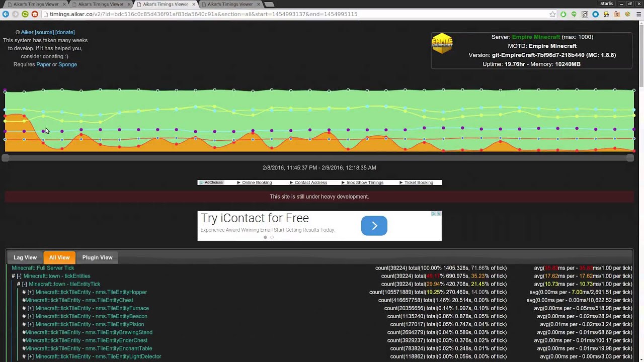Click the browser forward arrow
This screenshot has width=644, height=362.
click(x=15, y=14)
